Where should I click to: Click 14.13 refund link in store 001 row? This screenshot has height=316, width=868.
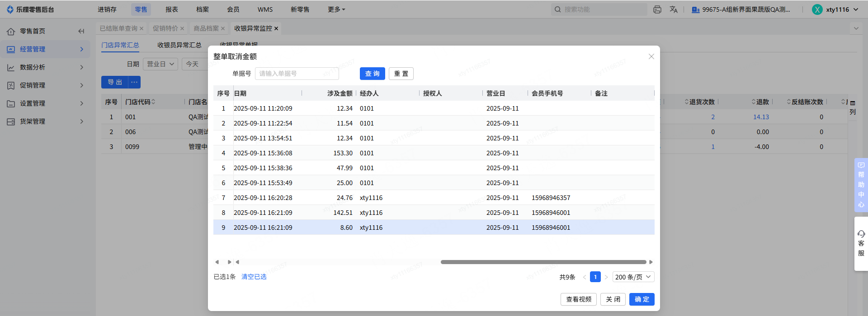(761, 117)
